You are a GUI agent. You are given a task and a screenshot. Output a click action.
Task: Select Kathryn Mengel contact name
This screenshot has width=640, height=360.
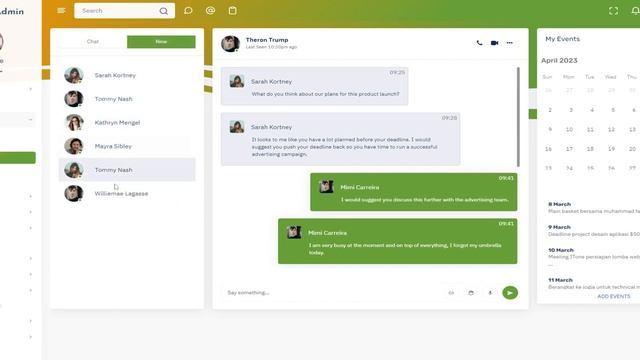click(117, 122)
